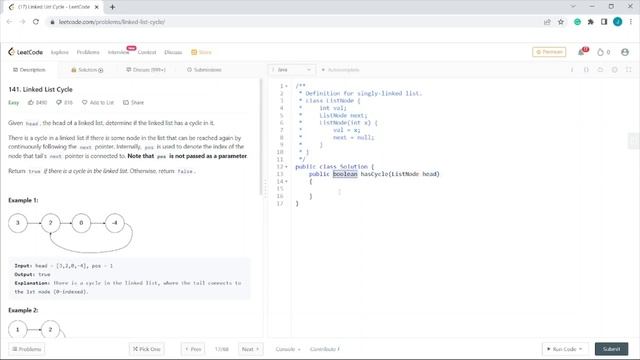Click the Easy difficulty label
Viewport: 640px width, 360px height.
click(13, 102)
